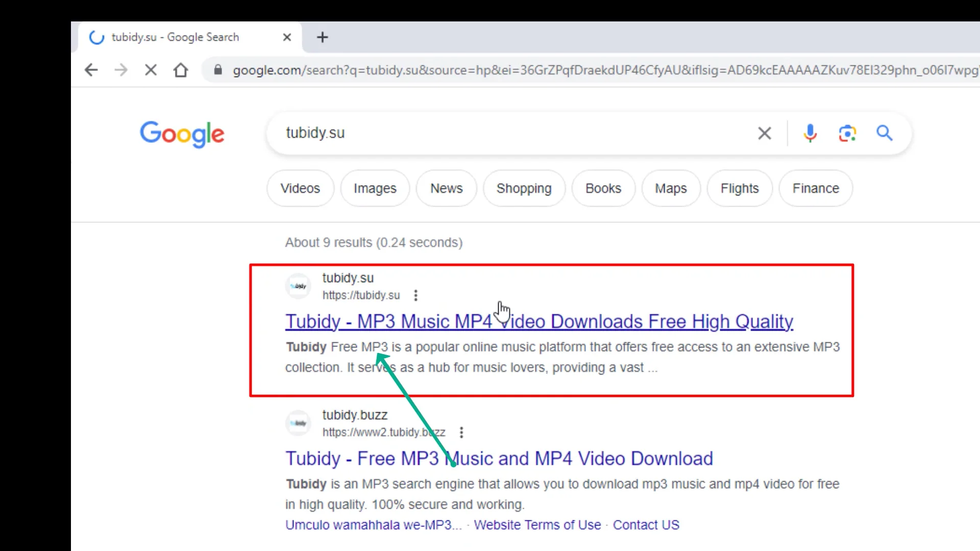This screenshot has height=551, width=980.
Task: Click the Videos tab in search filters
Action: coord(300,188)
